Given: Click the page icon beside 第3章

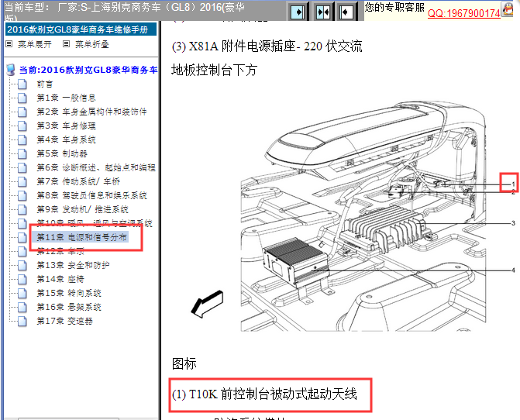Looking at the screenshot, I should click(22, 126).
